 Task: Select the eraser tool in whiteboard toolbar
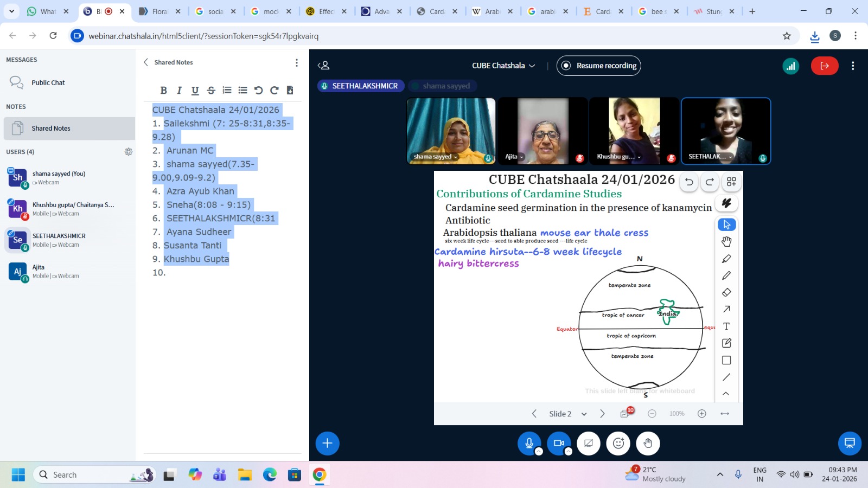[726, 292]
